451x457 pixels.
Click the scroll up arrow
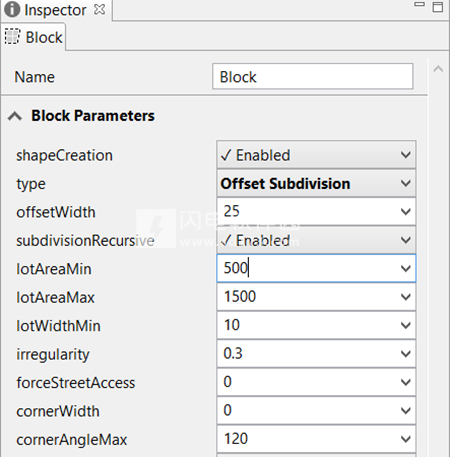pos(438,69)
